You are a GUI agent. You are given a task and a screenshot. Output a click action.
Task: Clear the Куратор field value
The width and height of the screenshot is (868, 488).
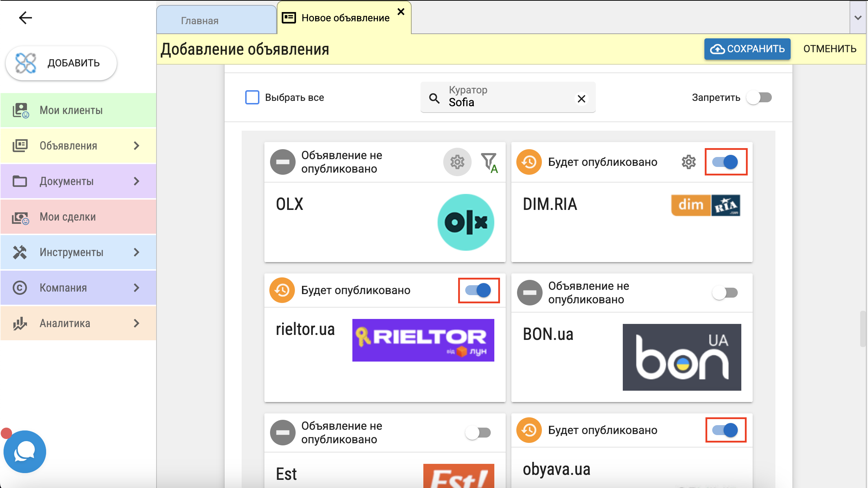pyautogui.click(x=581, y=98)
